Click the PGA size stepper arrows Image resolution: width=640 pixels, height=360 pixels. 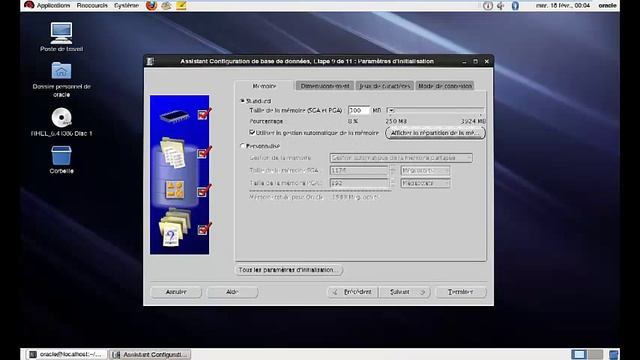(393, 183)
